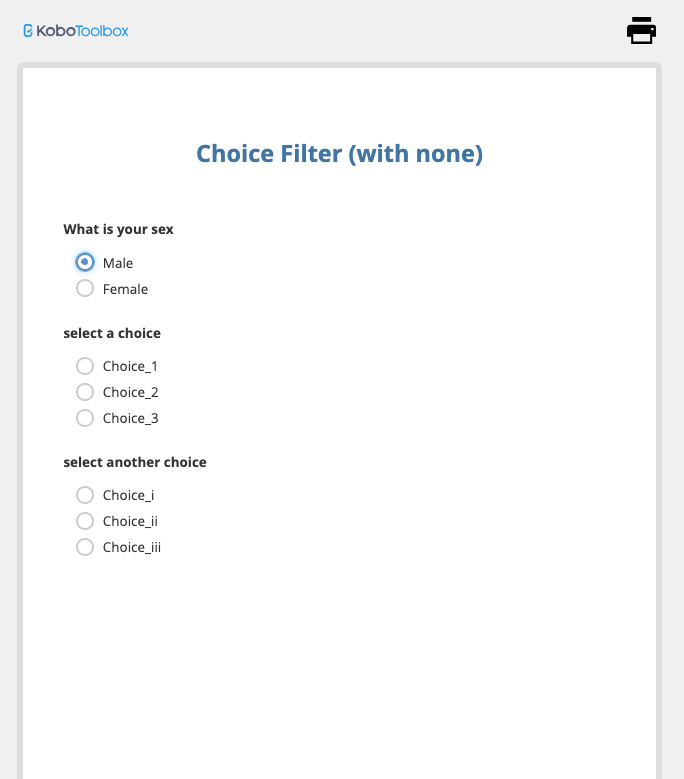
Task: Click the "Choice_iii" option label text
Action: pos(131,547)
